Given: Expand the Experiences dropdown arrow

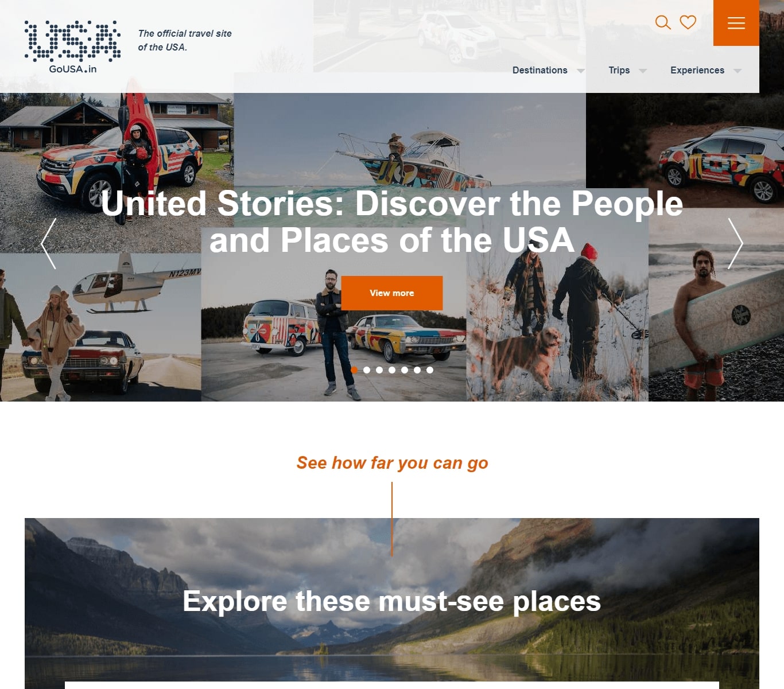Looking at the screenshot, I should [x=738, y=71].
